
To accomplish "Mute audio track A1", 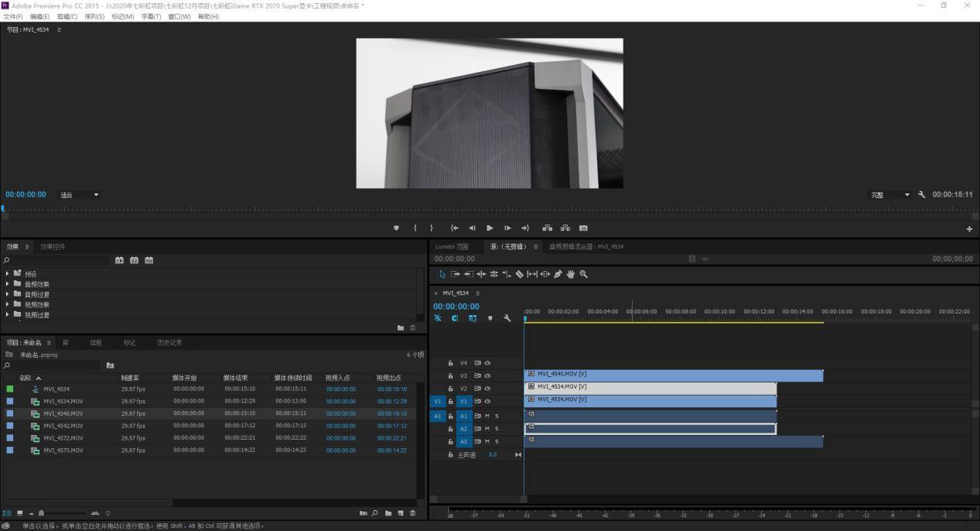I will [x=487, y=416].
